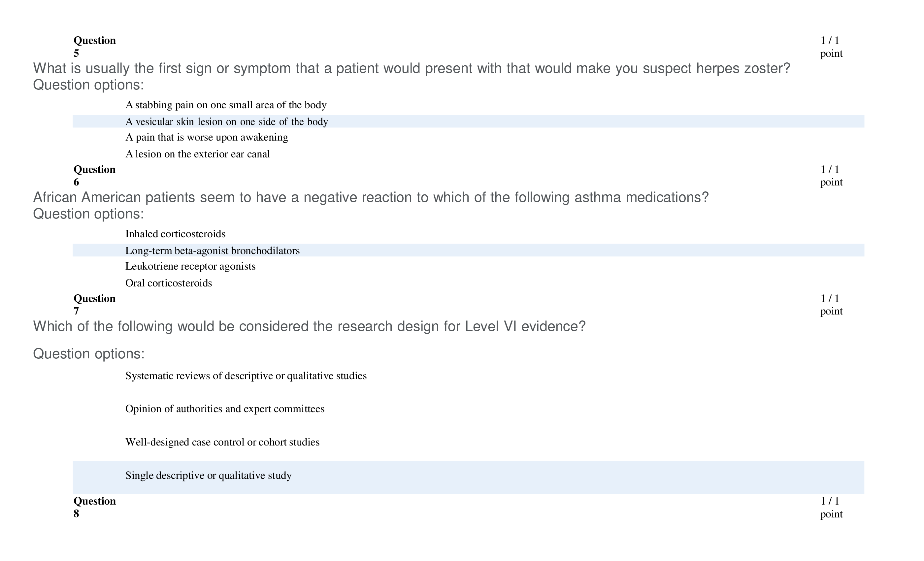Screen dimensions: 924x561
Task: Click the 'Question 8' heading
Action: point(94,507)
